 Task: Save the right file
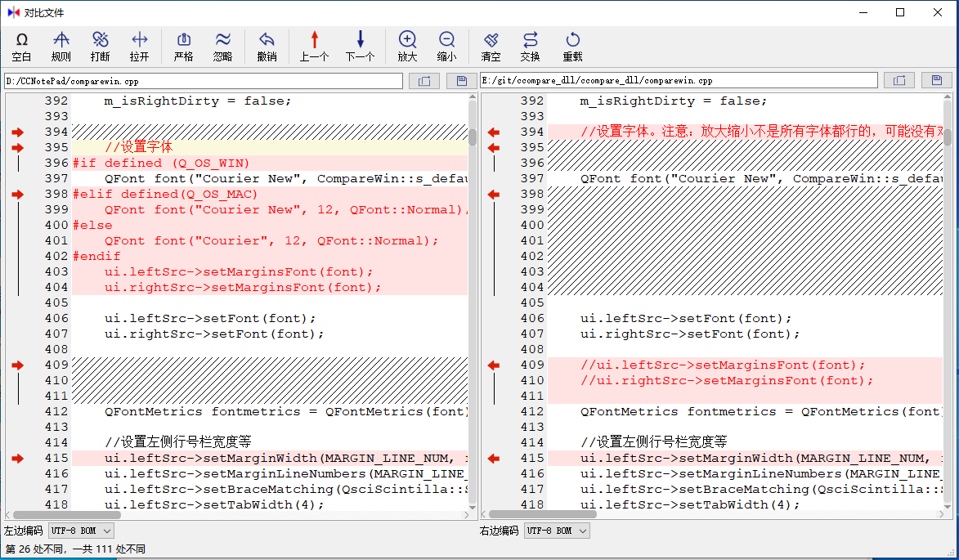click(936, 81)
